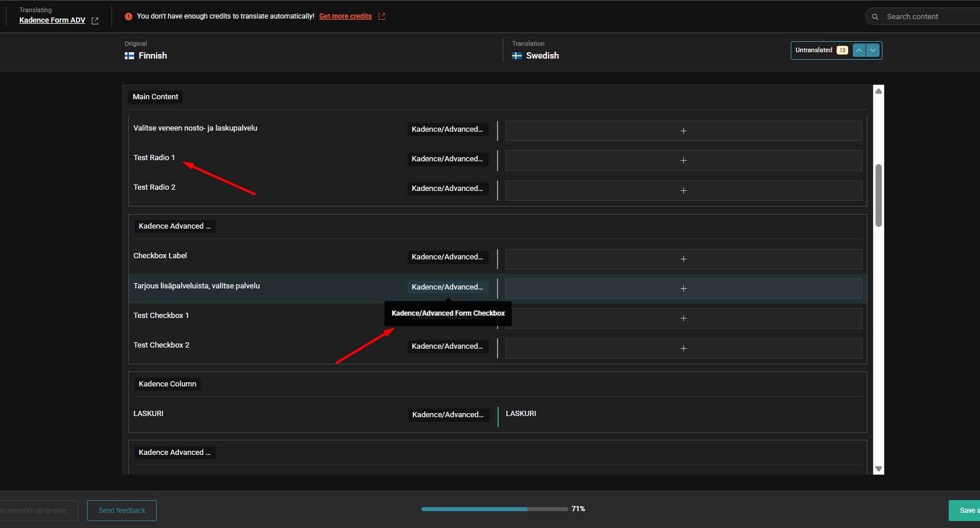Screen dimensions: 980x528
Task: Open Kadence Form ADV external link icon
Action: (x=95, y=20)
